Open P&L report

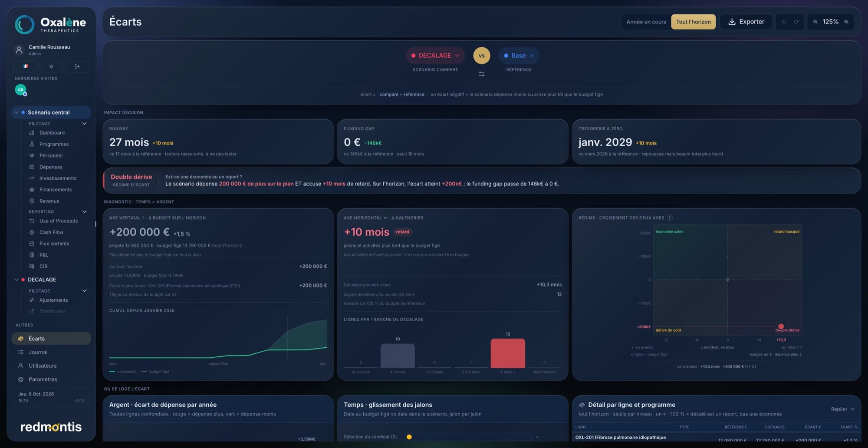pos(43,255)
